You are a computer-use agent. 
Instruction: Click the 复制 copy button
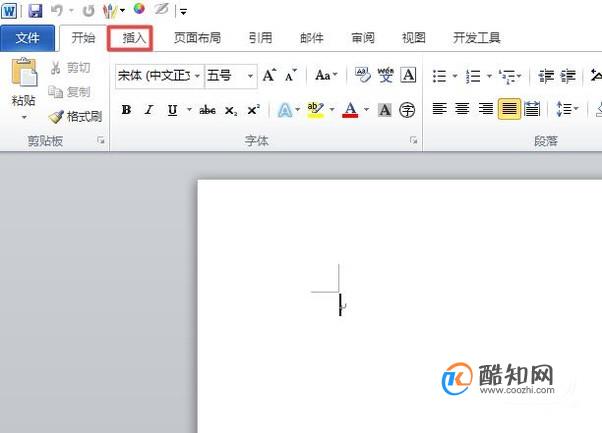(69, 92)
